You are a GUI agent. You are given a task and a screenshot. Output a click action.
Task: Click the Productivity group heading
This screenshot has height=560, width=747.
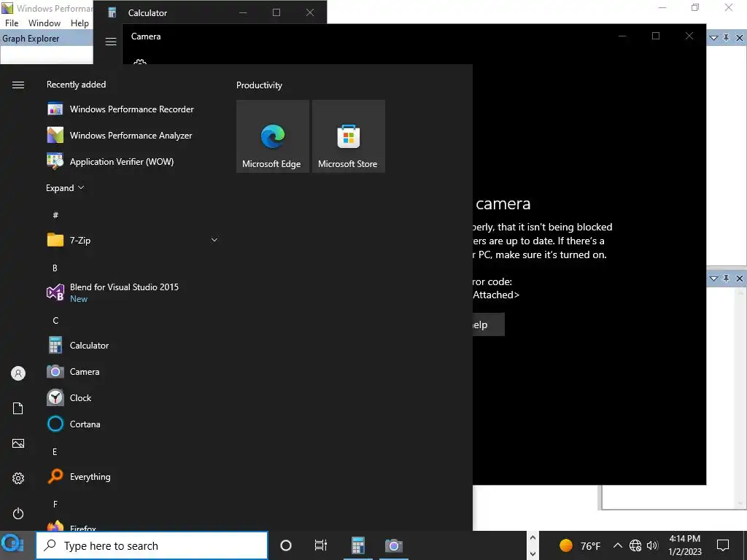[x=259, y=85]
